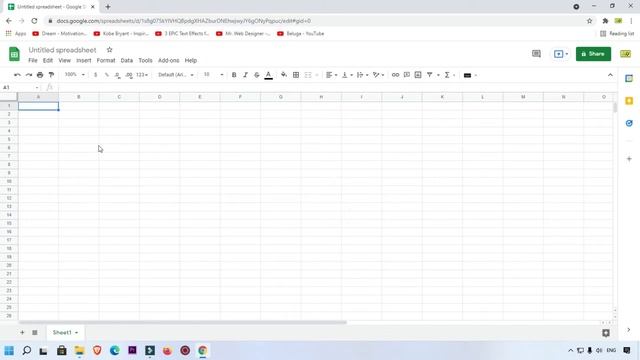Open the Tools menu
Image resolution: width=640 pixels, height=360 pixels.
(x=145, y=60)
